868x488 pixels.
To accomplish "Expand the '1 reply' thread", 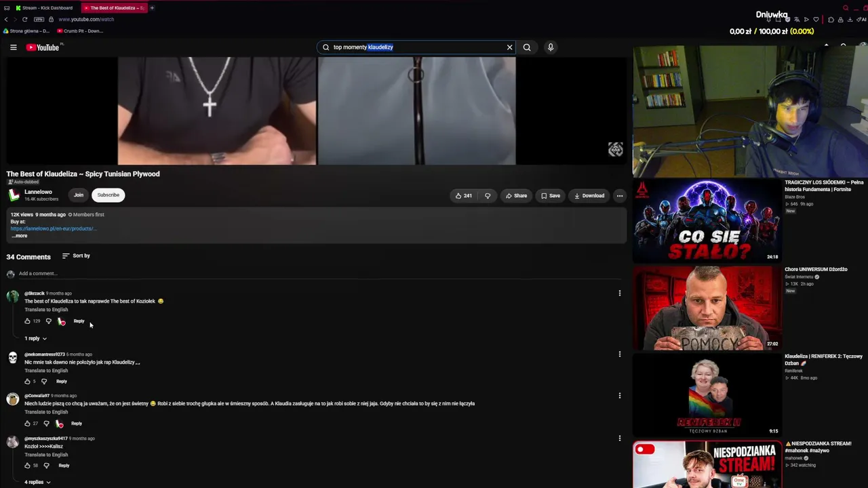I will (35, 338).
